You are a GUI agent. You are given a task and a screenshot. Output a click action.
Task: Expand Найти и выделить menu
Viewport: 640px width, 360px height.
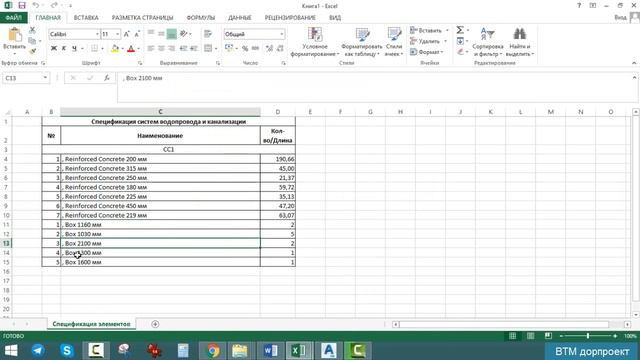point(520,42)
